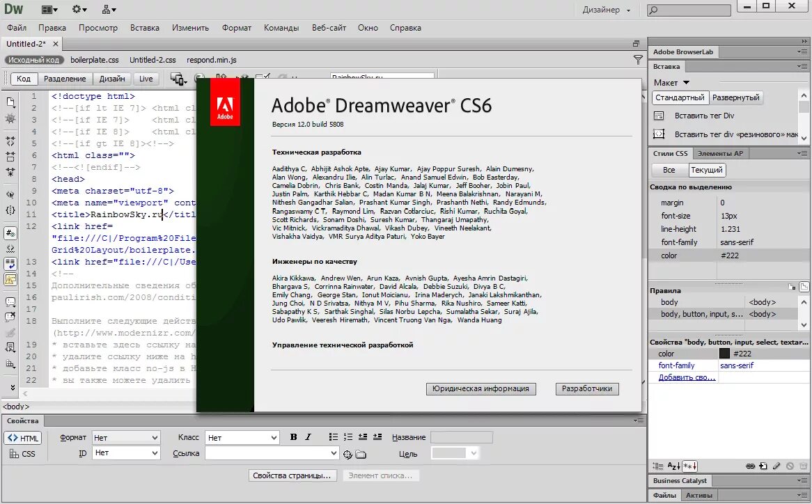812x504 pixels.
Task: Enable the Развернутый layout mode
Action: pos(736,97)
